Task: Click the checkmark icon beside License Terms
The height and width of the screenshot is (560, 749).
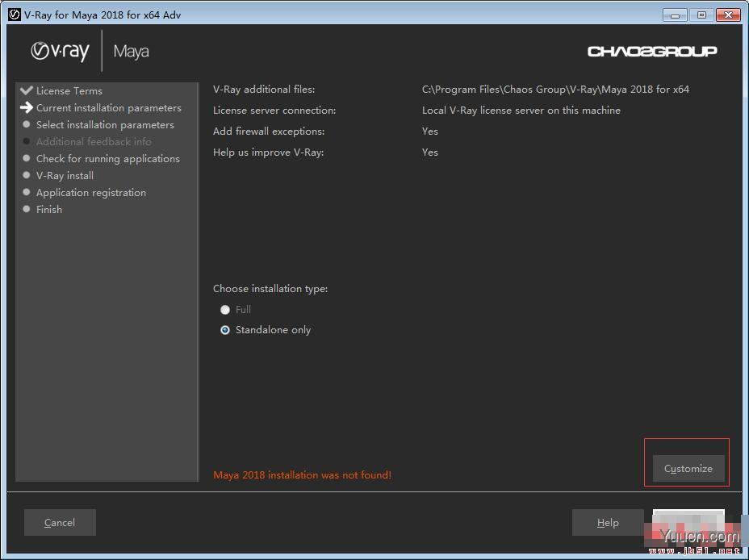Action: click(x=27, y=90)
